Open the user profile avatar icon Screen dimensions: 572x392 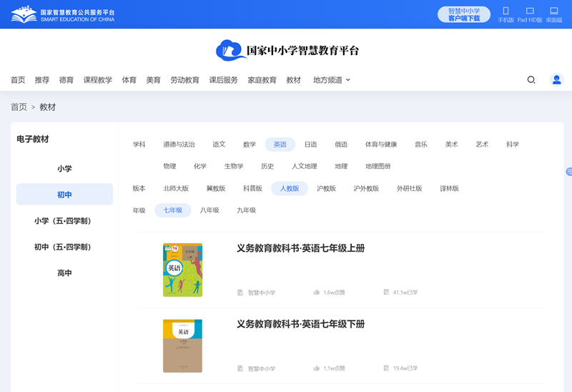point(557,79)
